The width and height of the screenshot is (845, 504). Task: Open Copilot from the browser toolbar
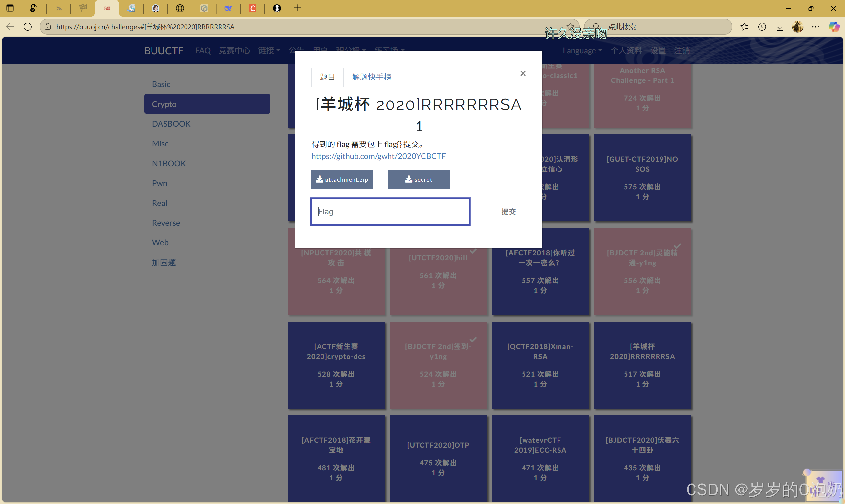click(x=834, y=27)
